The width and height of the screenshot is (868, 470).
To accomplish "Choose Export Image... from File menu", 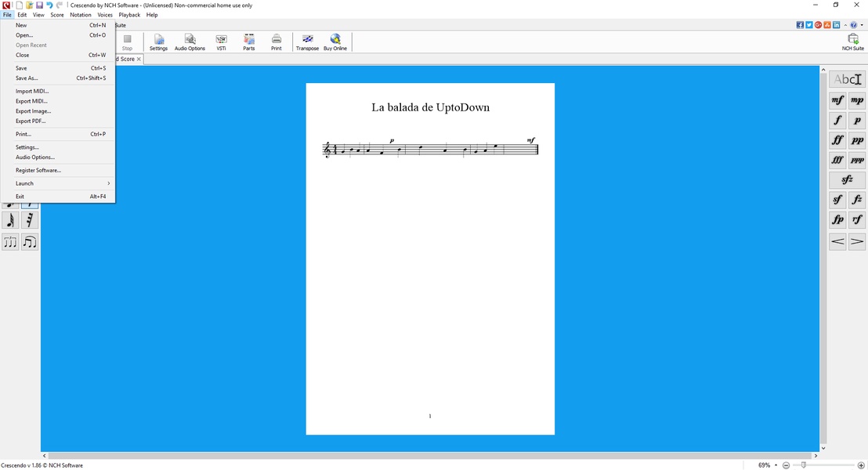I will 58,111.
